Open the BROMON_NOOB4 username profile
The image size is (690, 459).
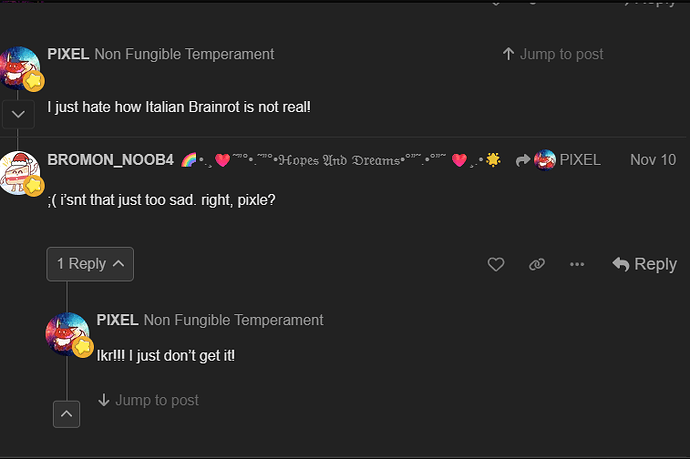tap(110, 160)
